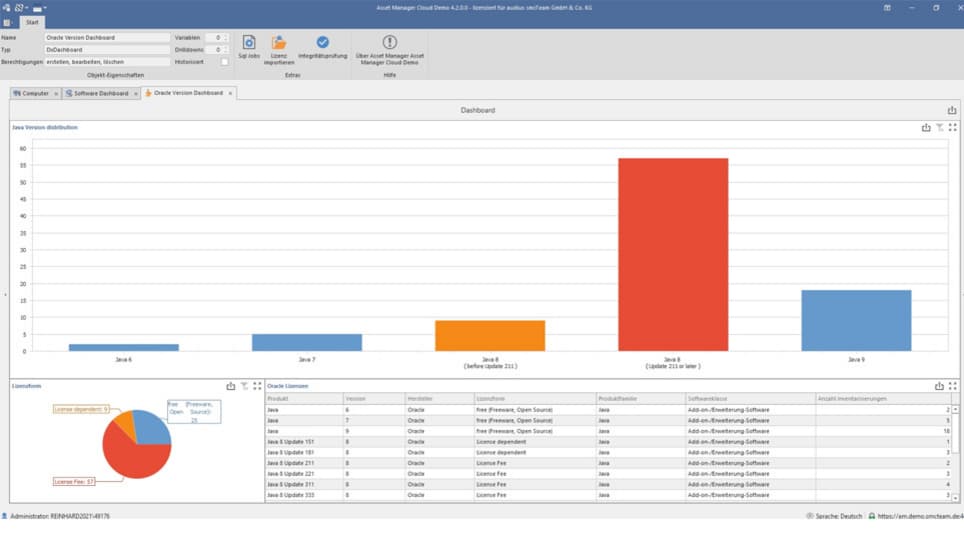The height and width of the screenshot is (542, 964).
Task: Click the License dependent: 9 label
Action: tap(81, 409)
